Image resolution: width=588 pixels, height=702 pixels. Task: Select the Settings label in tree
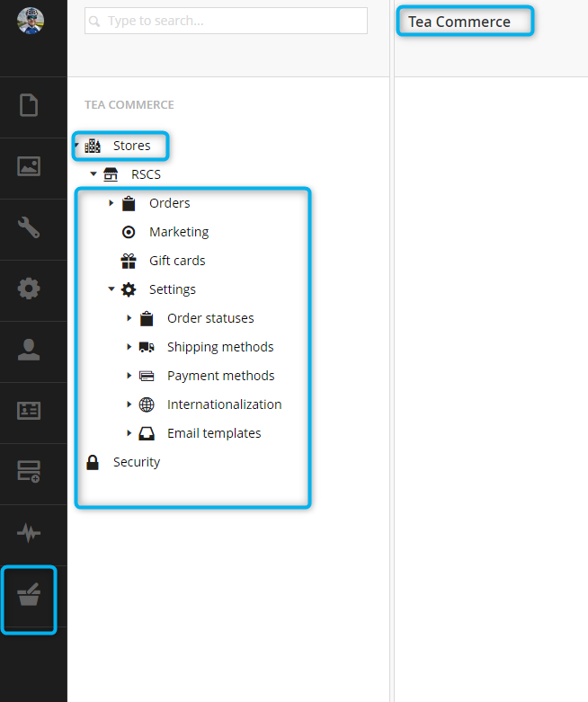click(x=173, y=289)
